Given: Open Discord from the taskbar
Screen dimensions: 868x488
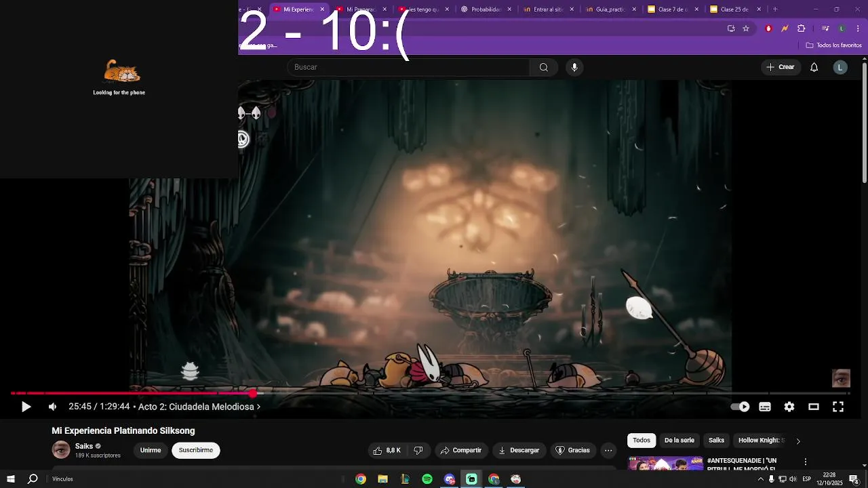Looking at the screenshot, I should pos(449,479).
